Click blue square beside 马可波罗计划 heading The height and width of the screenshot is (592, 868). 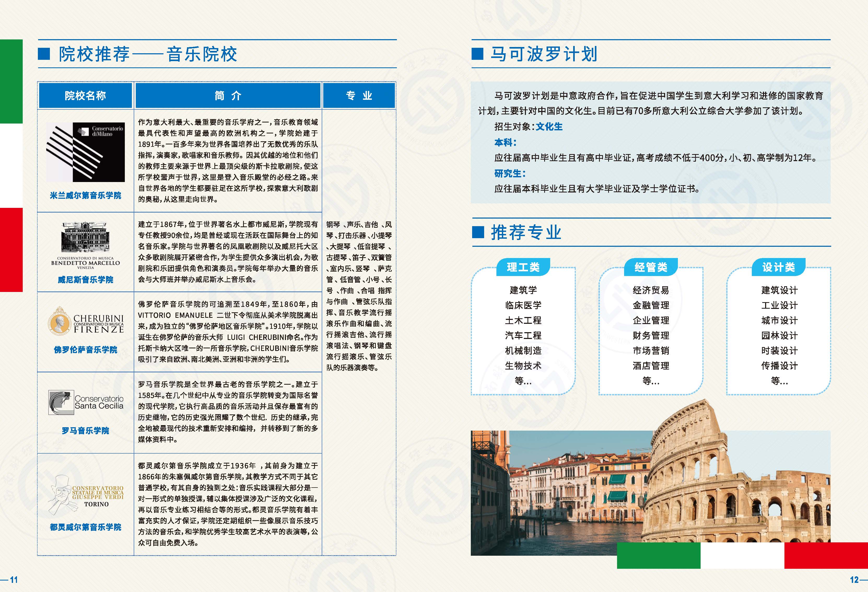pyautogui.click(x=477, y=54)
